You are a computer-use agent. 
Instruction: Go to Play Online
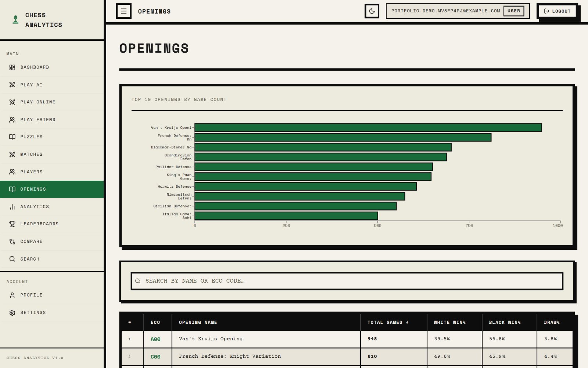[52, 102]
